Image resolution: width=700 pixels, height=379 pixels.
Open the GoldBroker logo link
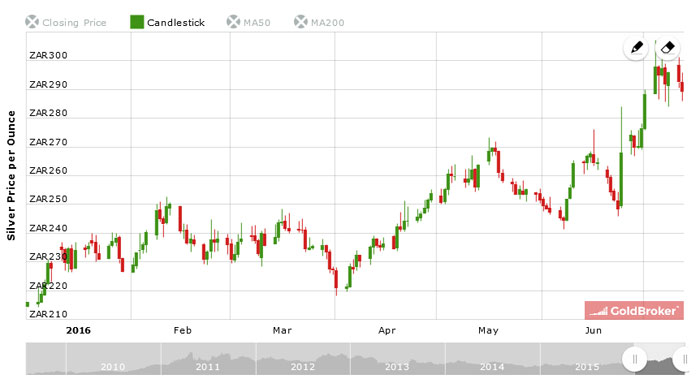pos(634,311)
